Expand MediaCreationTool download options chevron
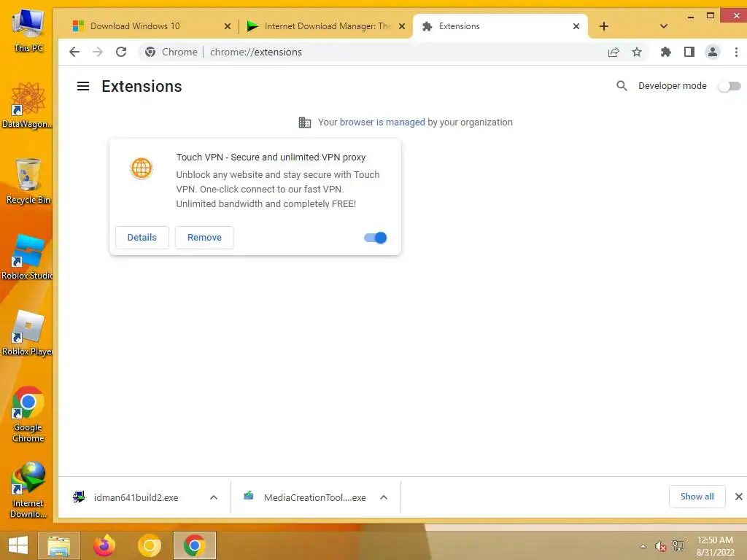 pyautogui.click(x=384, y=497)
